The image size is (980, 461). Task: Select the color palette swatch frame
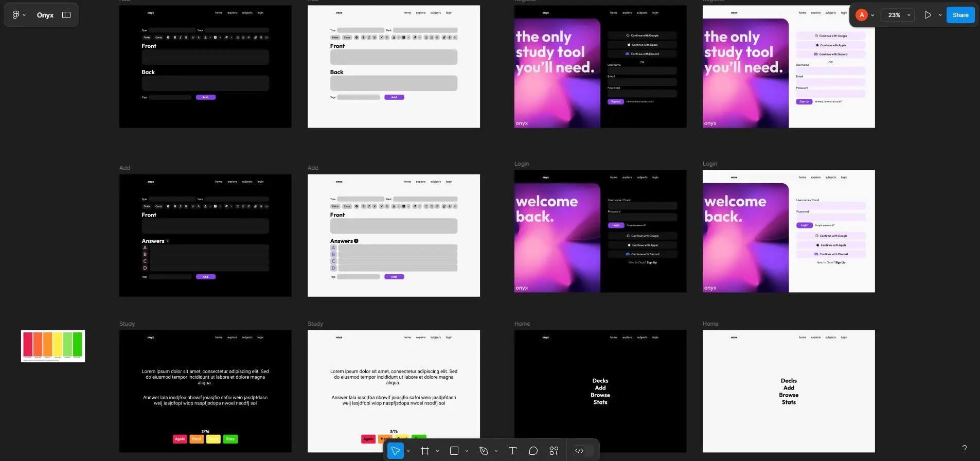[x=53, y=346]
